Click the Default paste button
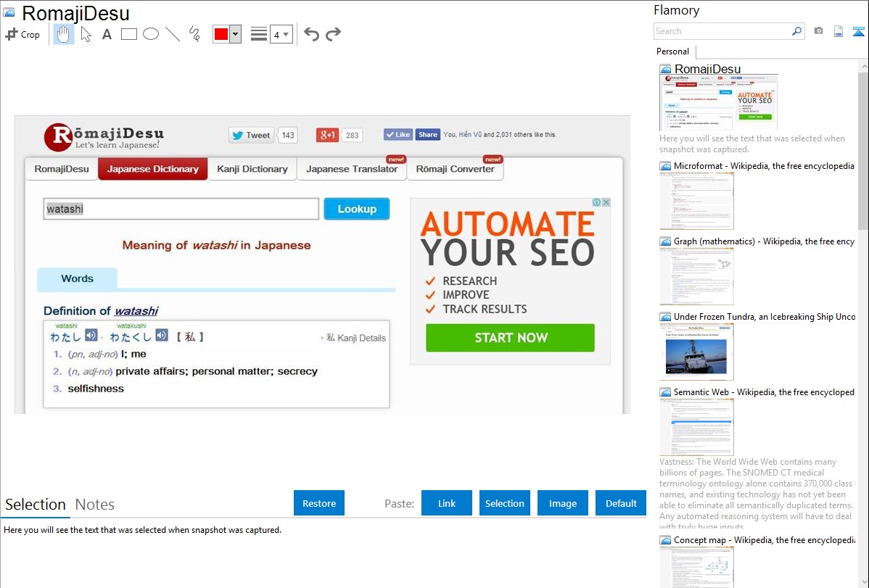The height and width of the screenshot is (588, 869). (x=621, y=503)
